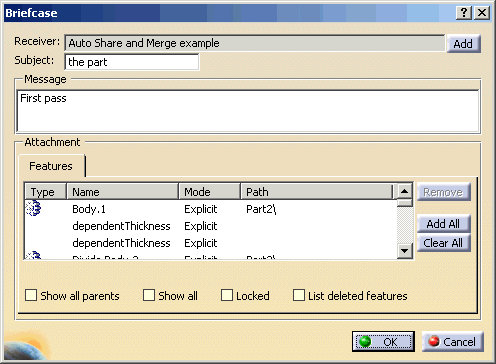
Task: Click the Remove button
Action: coord(443,192)
